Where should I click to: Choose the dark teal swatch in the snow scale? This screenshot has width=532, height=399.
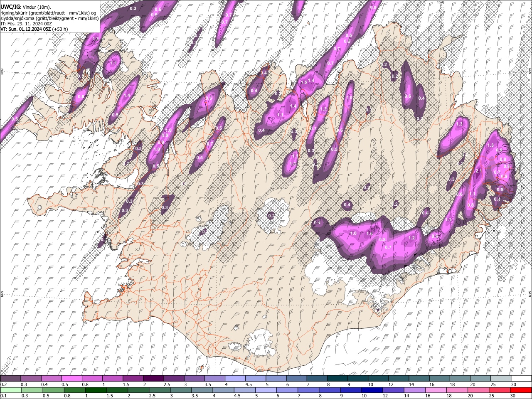(x=337, y=378)
